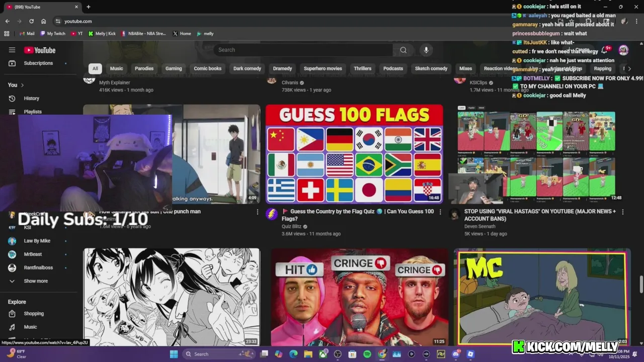Open the Chrome three-dot menu

coord(636,21)
